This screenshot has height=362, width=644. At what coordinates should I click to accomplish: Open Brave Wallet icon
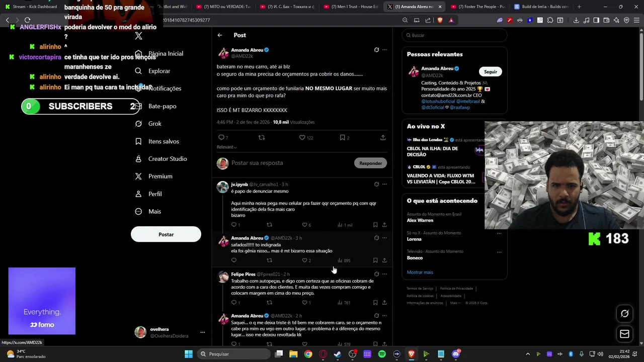(x=606, y=20)
